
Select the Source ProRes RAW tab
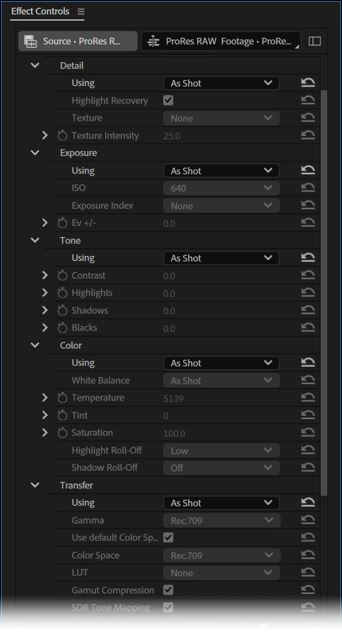click(78, 42)
